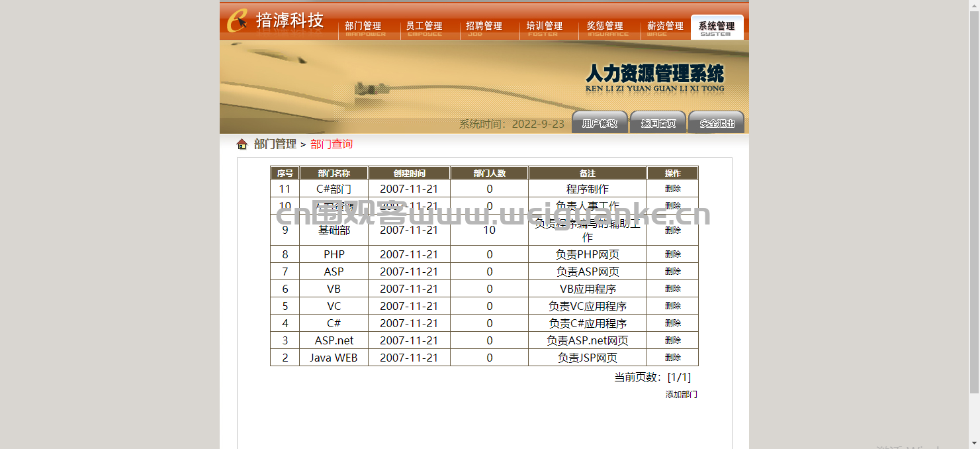Screen dimensions: 980x449
Task: Select the ASP.net name cell
Action: [334, 340]
